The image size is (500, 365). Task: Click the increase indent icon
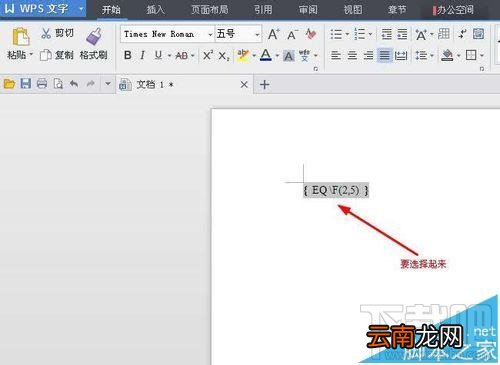tap(402, 34)
